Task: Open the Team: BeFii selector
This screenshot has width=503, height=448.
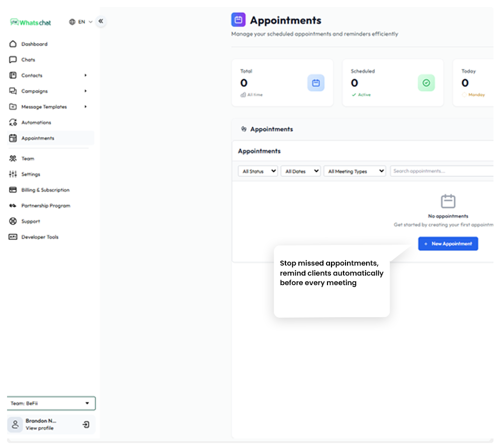Action: click(x=51, y=403)
